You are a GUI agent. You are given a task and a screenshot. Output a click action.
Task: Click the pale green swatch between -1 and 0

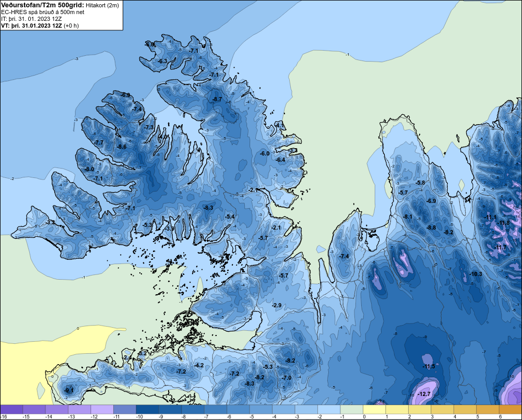[351, 410]
